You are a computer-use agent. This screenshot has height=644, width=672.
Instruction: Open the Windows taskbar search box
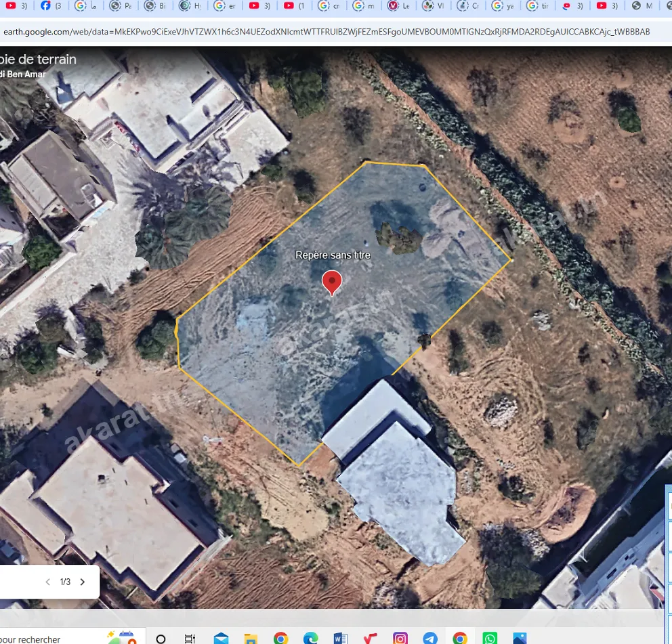tap(51, 639)
